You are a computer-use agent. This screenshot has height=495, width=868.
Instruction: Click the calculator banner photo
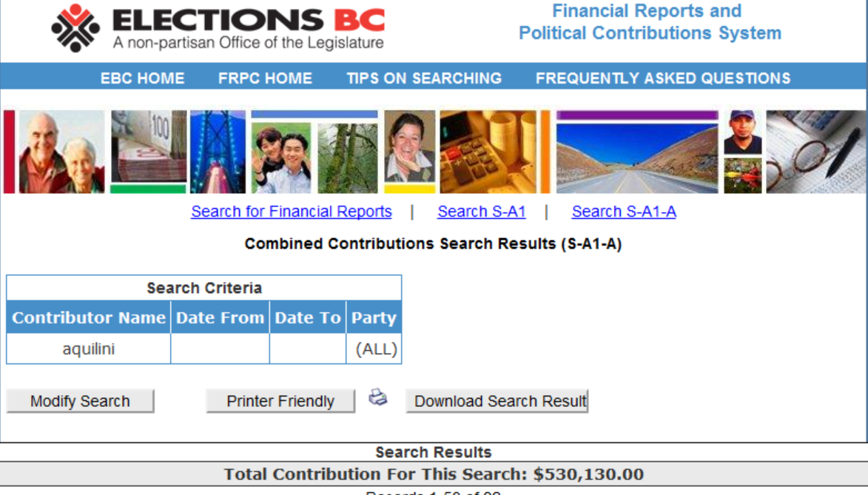488,152
